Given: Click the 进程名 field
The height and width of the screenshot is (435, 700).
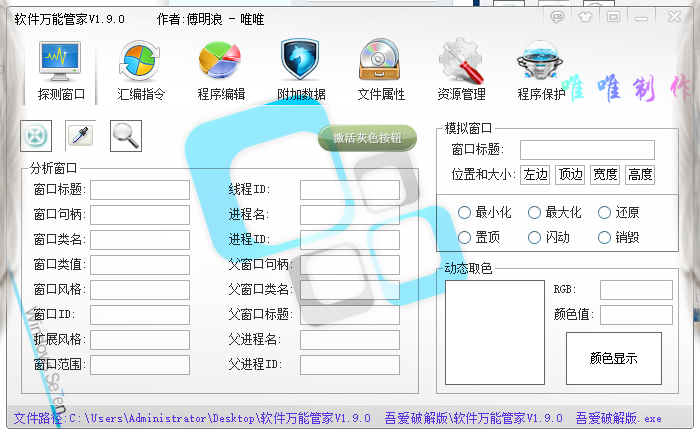Looking at the screenshot, I should (x=350, y=215).
